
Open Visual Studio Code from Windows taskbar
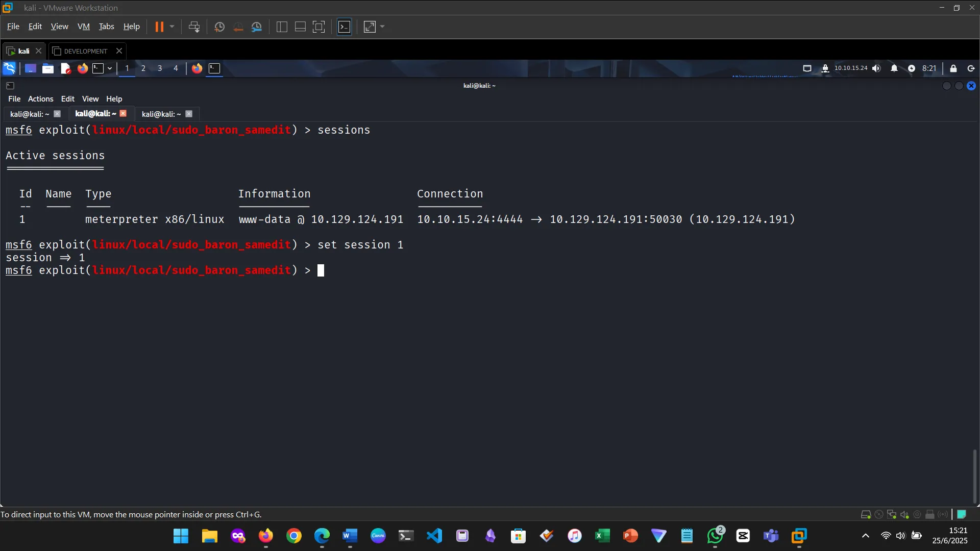[x=434, y=536]
